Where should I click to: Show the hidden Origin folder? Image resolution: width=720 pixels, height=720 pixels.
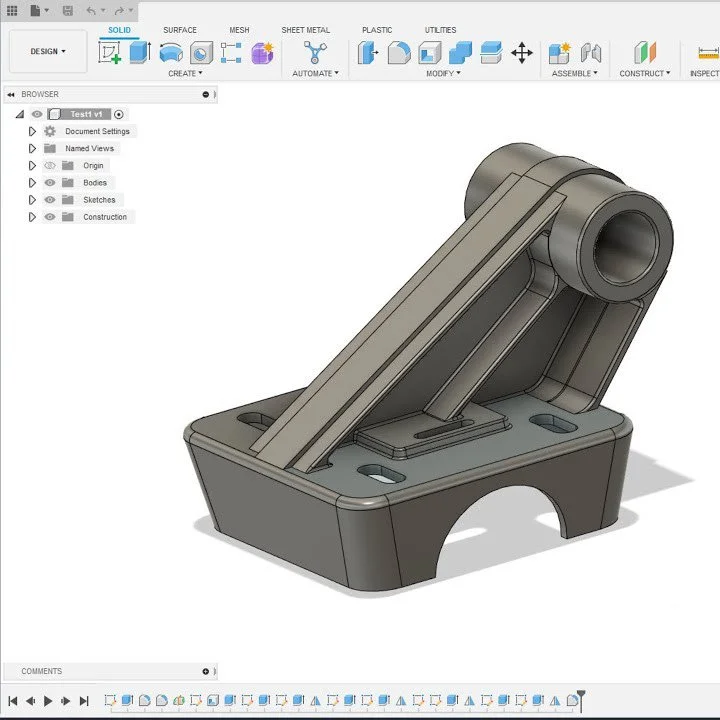click(50, 165)
